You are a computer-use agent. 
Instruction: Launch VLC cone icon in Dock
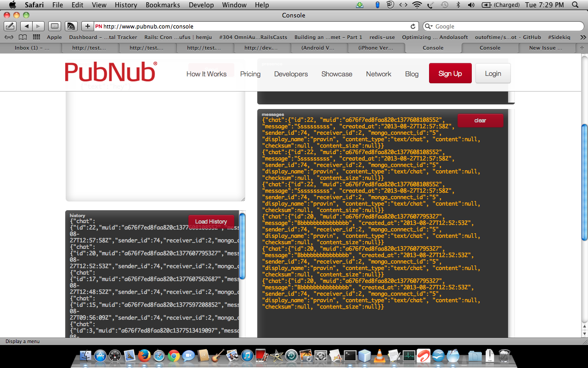pyautogui.click(x=379, y=356)
